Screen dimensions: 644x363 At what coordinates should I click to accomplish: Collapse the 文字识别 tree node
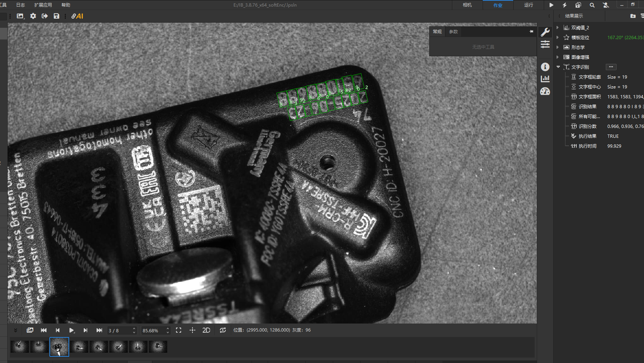[x=558, y=67]
